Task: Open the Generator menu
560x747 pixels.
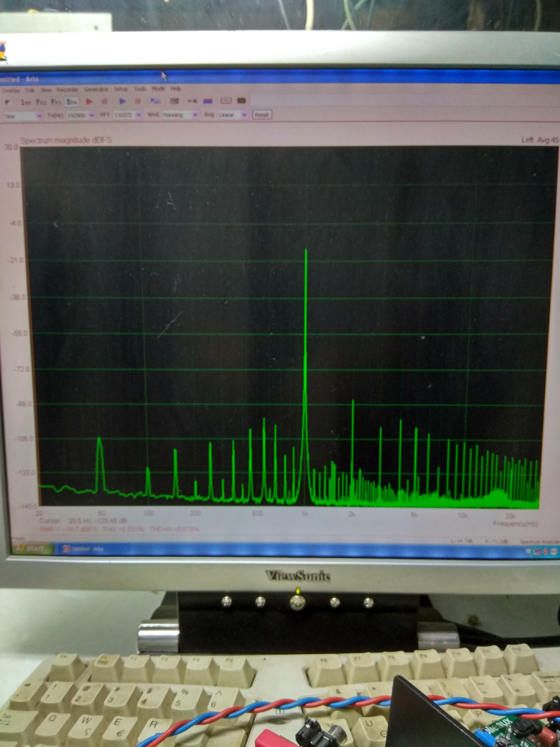Action: click(x=96, y=89)
